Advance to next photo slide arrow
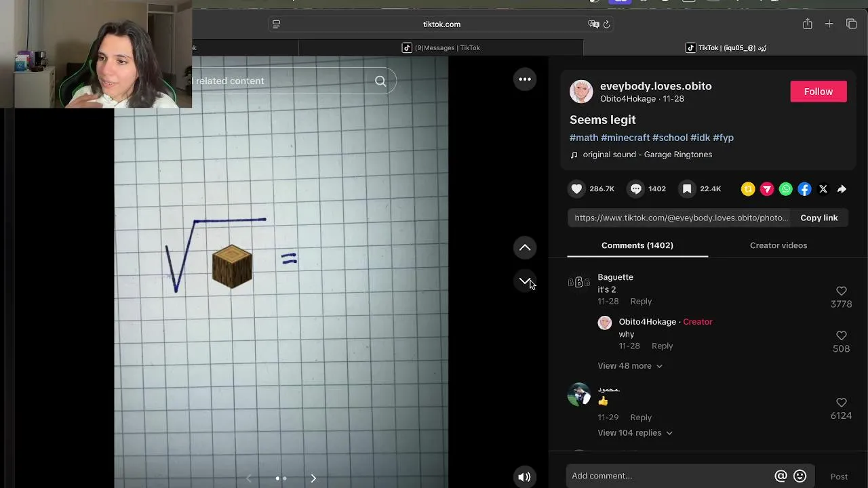 point(313,479)
